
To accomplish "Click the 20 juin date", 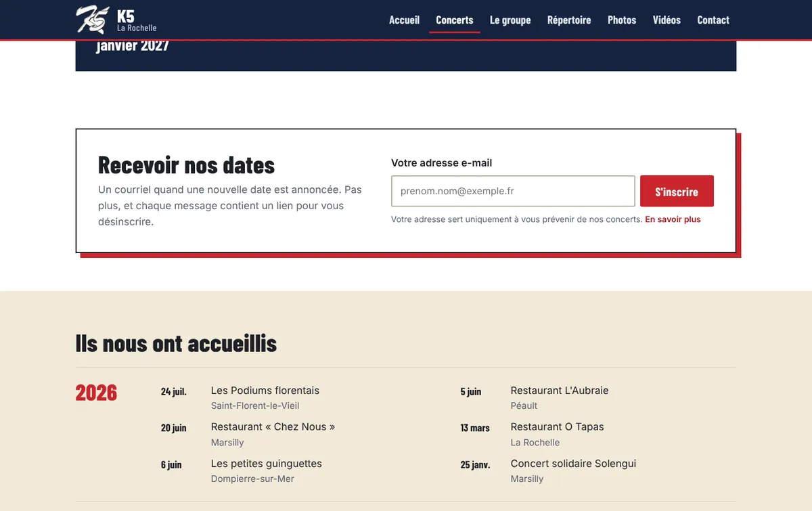I will (173, 428).
